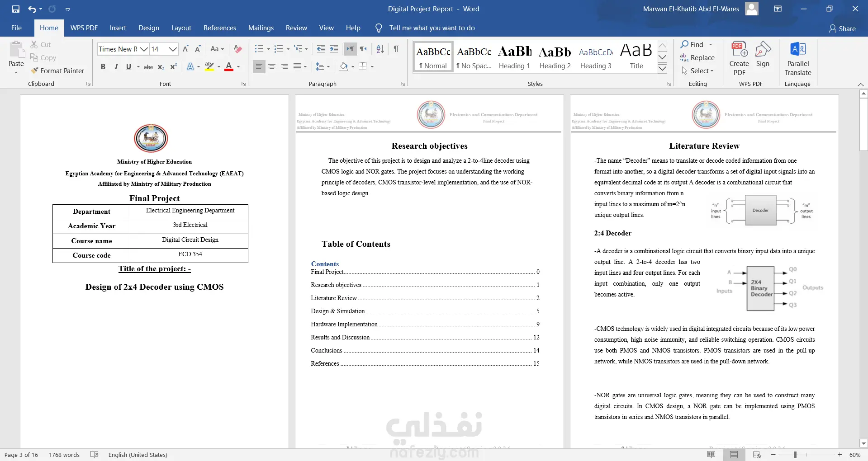Screen dimensions: 868x461
Task: Switch to the Design tab
Action: [x=149, y=28]
